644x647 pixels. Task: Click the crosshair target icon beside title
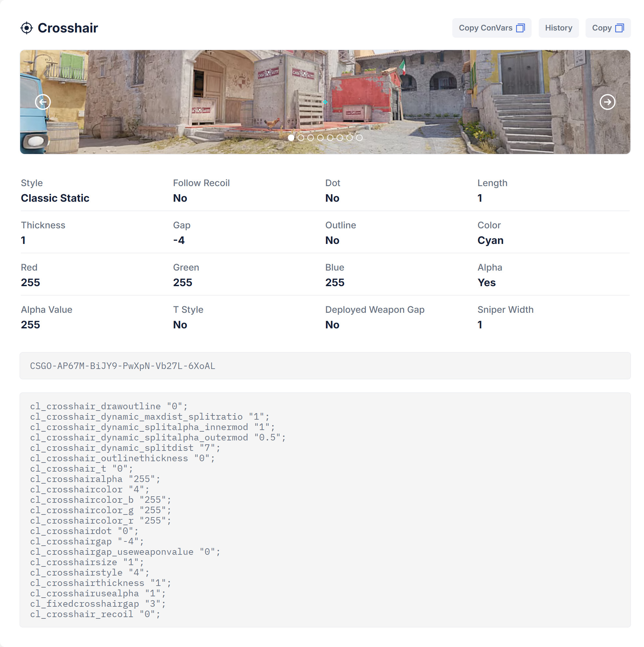tap(26, 28)
